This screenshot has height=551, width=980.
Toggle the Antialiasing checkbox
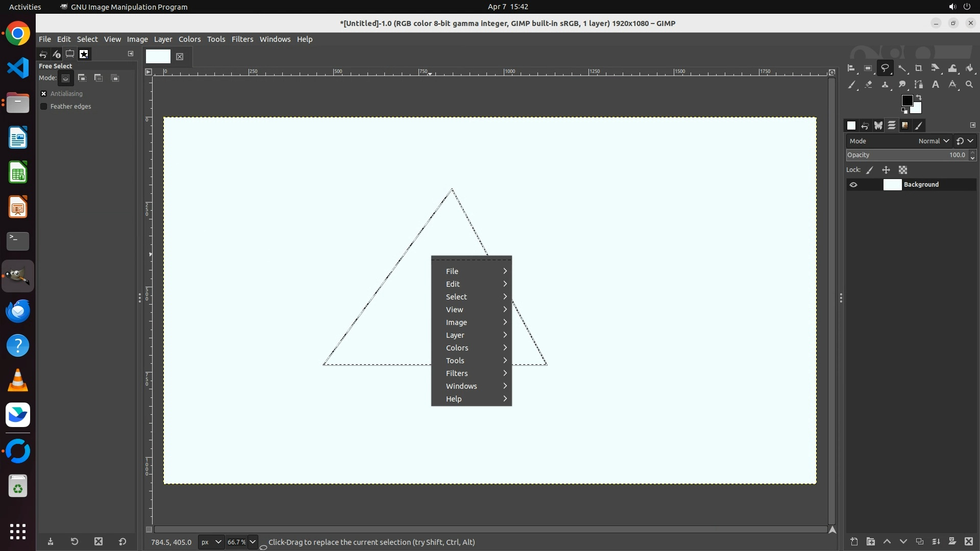coord(44,94)
